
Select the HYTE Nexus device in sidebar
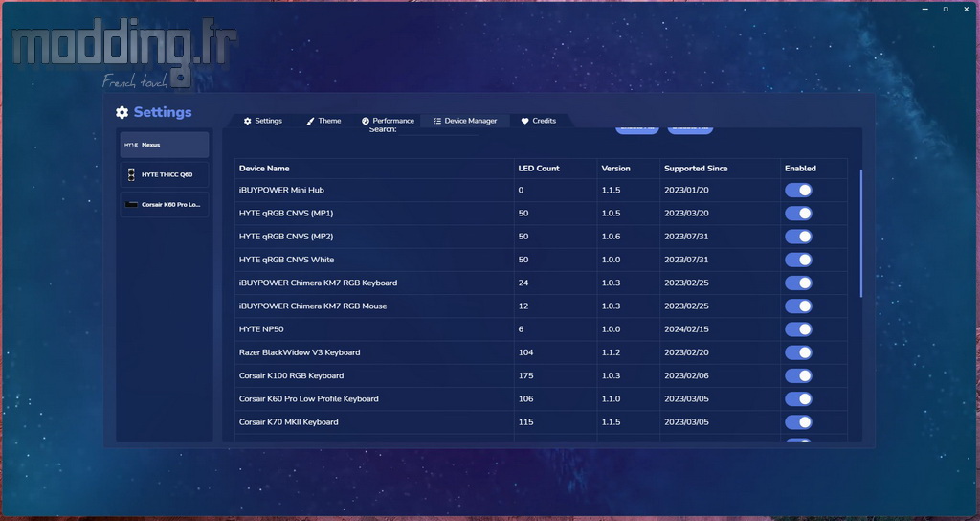(x=165, y=145)
